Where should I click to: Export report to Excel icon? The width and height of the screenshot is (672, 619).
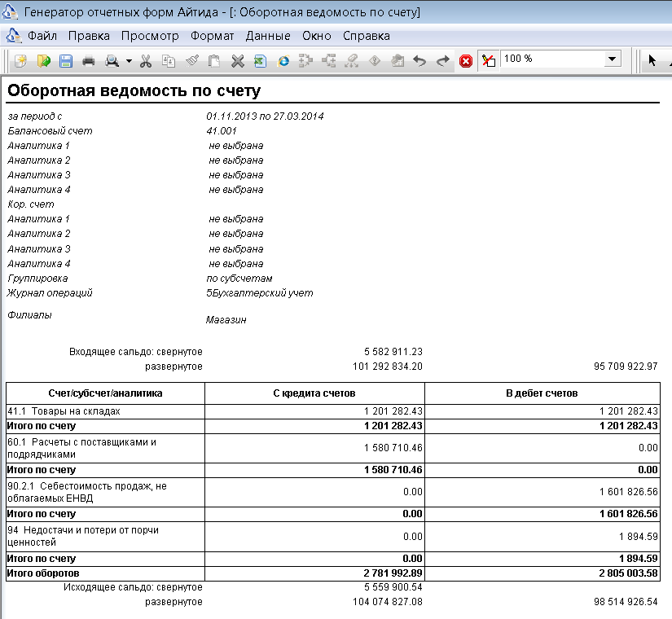(260, 61)
